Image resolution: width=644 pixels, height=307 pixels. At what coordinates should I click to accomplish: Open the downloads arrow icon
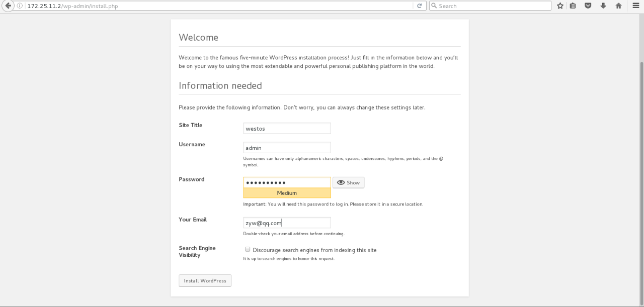click(x=603, y=6)
